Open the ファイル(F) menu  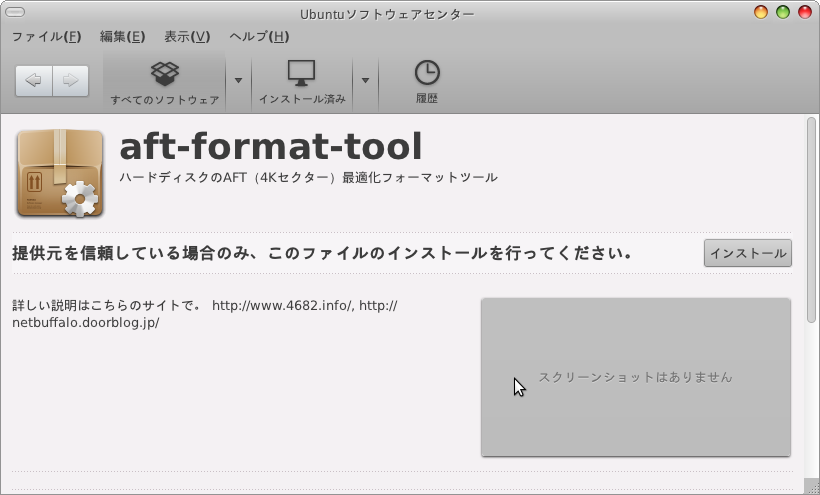pyautogui.click(x=46, y=37)
